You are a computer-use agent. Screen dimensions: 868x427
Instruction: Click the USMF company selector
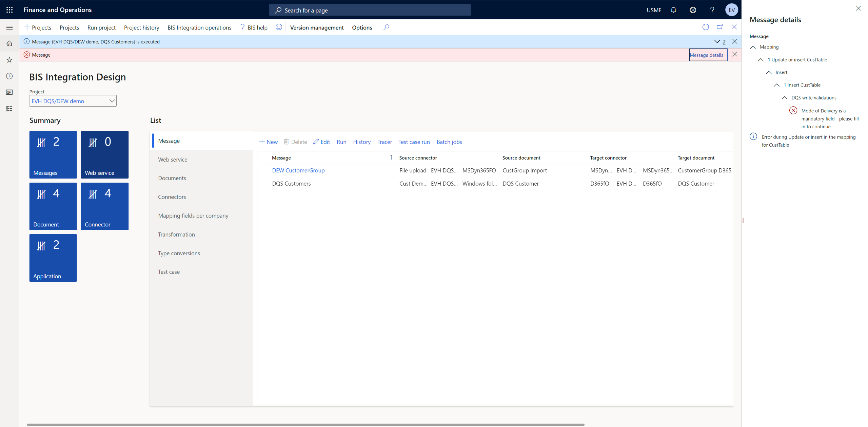coord(654,10)
